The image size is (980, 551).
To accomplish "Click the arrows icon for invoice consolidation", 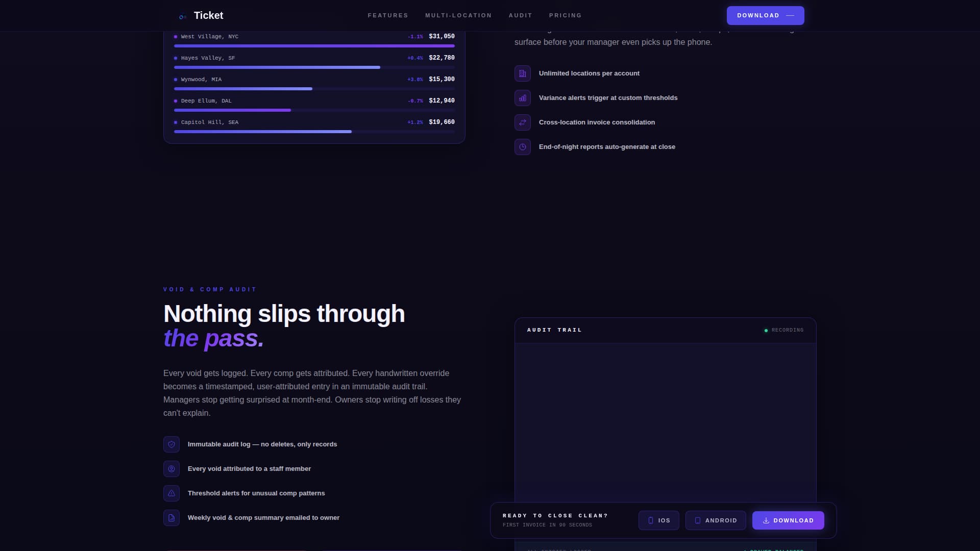I will [523, 122].
